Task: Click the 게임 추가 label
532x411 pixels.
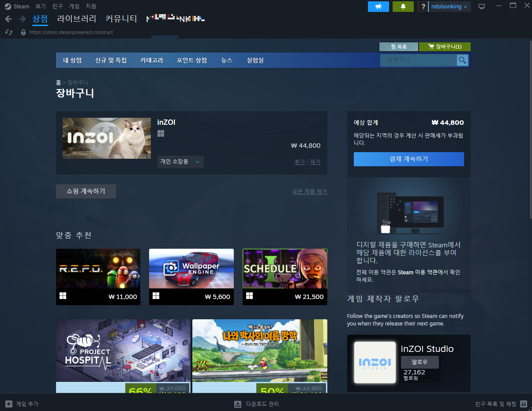Action: [x=27, y=404]
